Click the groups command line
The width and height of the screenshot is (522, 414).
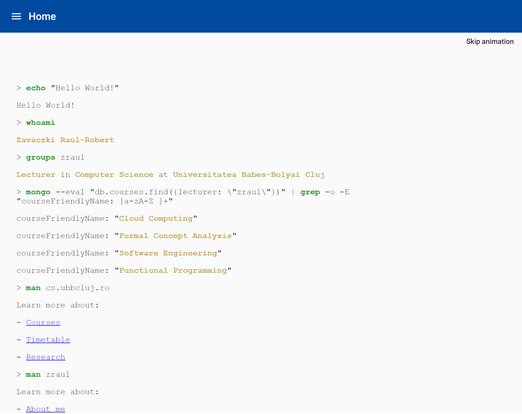pyautogui.click(x=50, y=157)
